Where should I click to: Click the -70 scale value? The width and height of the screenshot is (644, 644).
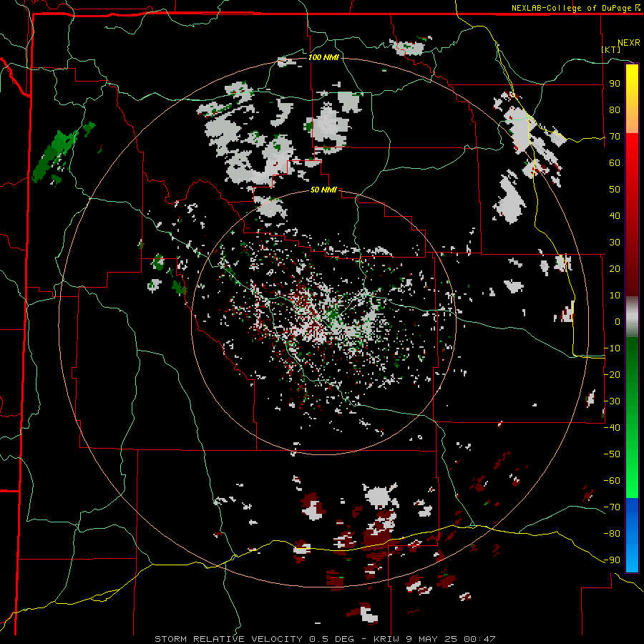click(x=612, y=507)
